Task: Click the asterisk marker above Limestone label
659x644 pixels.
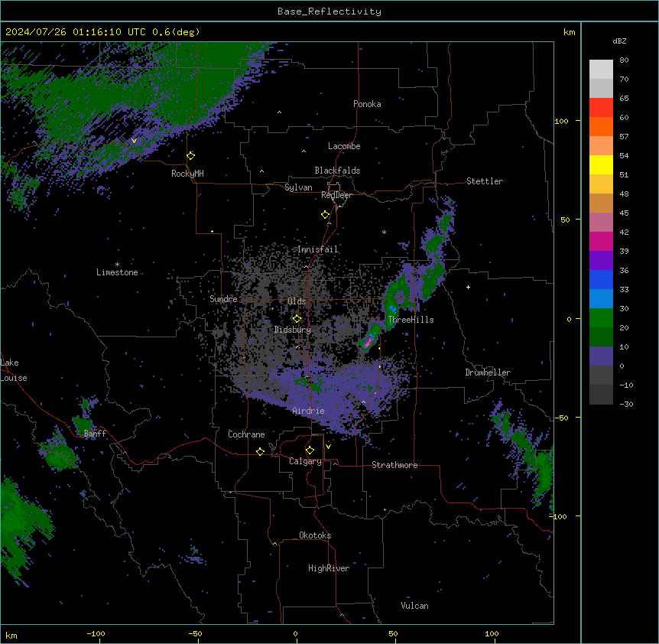Action: pyautogui.click(x=117, y=265)
